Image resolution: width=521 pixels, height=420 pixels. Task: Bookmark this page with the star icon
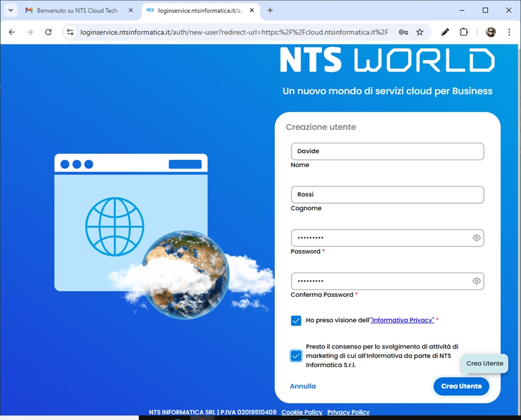coord(420,32)
